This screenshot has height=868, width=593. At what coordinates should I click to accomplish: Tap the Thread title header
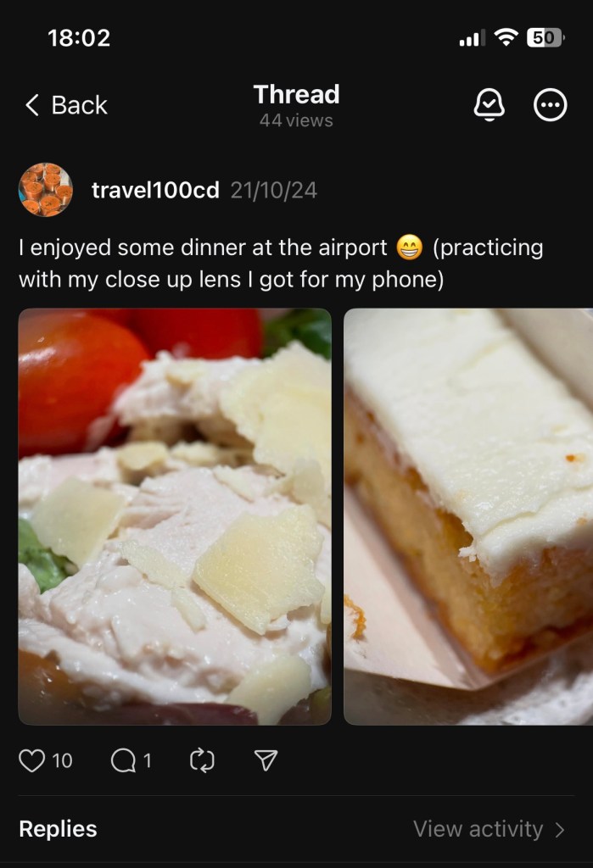coord(296,94)
